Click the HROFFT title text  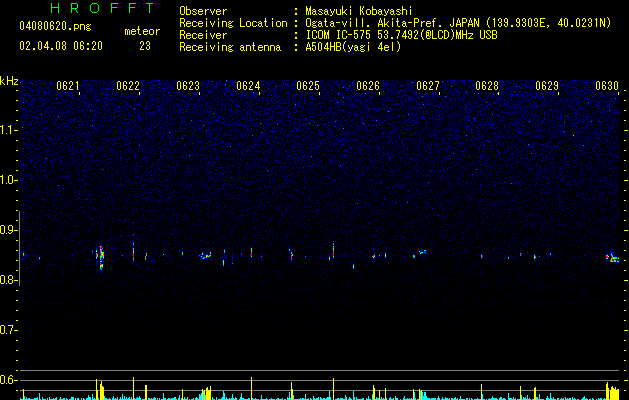pos(103,8)
